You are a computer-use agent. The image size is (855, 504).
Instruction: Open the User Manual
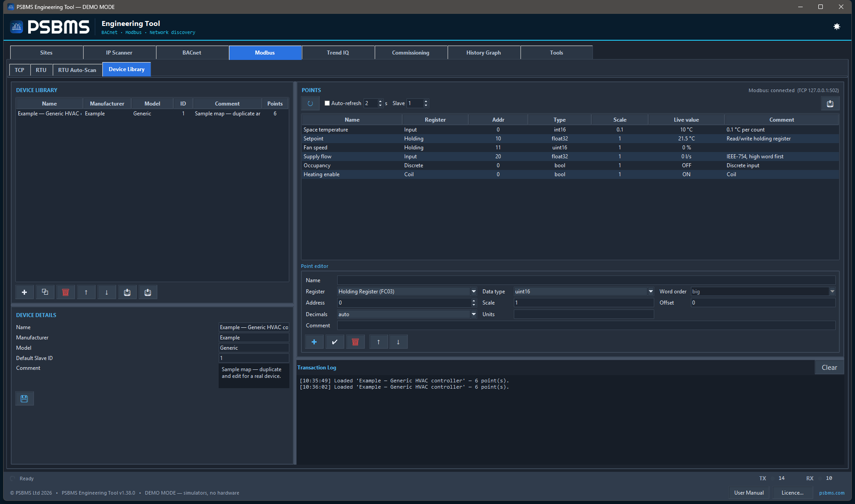pyautogui.click(x=749, y=493)
